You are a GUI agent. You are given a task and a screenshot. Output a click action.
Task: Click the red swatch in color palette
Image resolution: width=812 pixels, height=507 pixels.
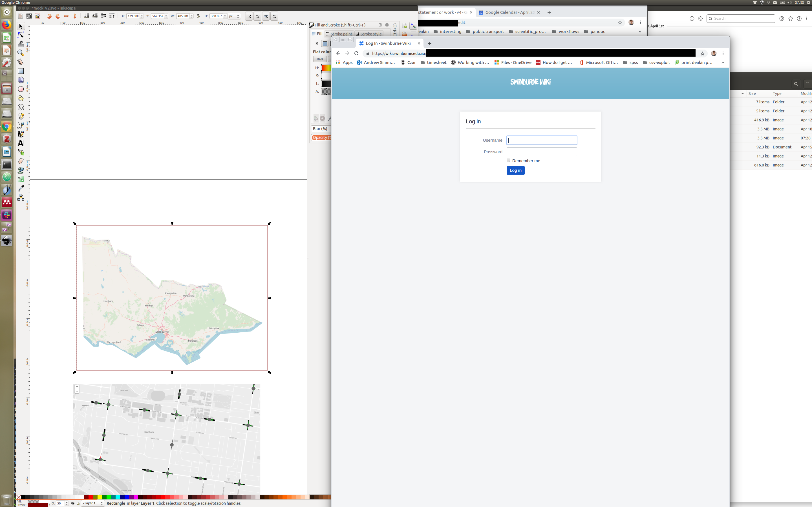(91, 497)
